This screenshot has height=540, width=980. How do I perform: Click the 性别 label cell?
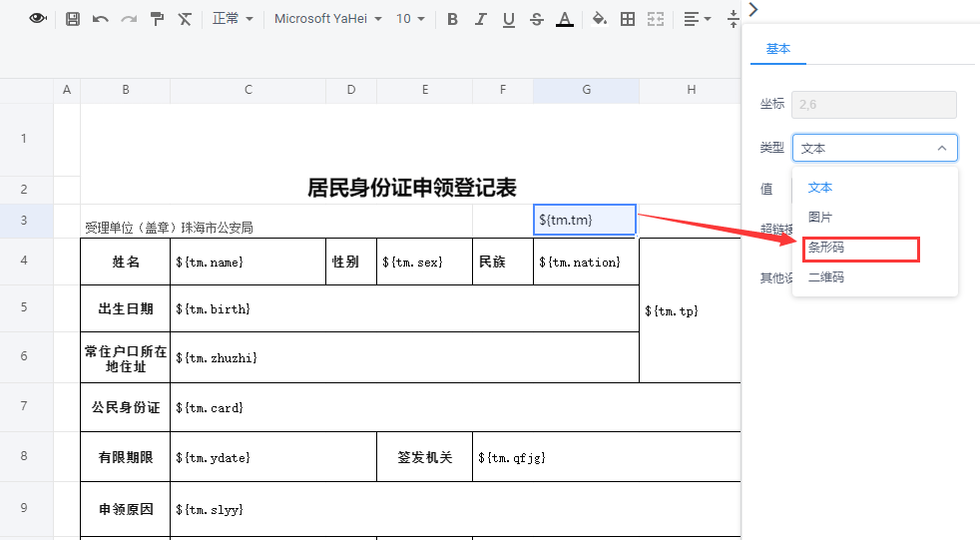point(351,262)
